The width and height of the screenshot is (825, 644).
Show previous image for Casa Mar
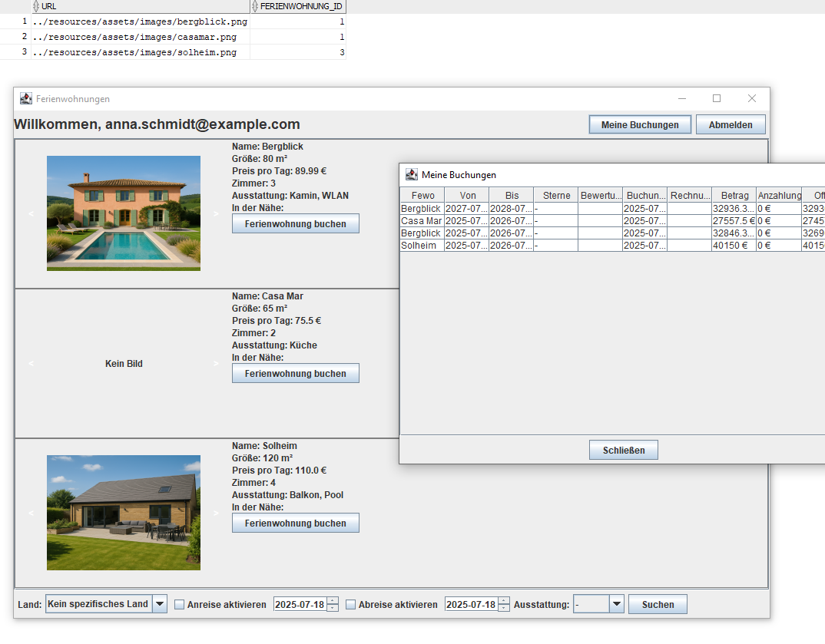(x=31, y=363)
